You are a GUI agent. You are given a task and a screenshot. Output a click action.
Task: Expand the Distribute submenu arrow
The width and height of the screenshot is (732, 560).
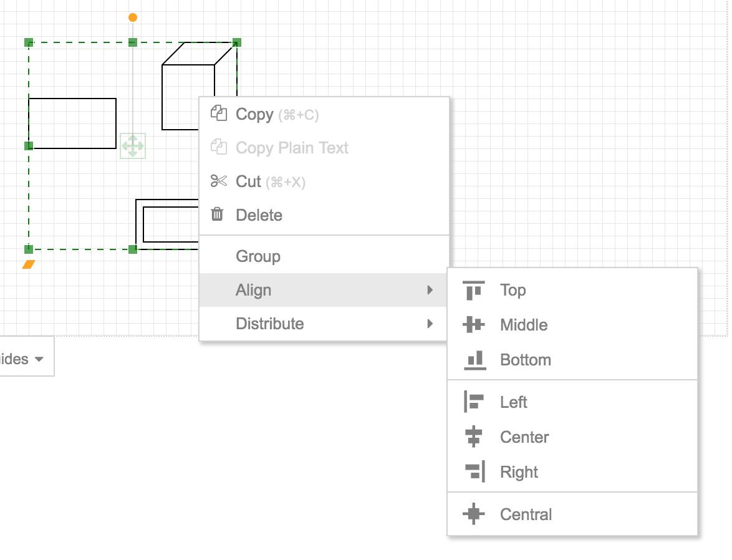click(x=430, y=324)
